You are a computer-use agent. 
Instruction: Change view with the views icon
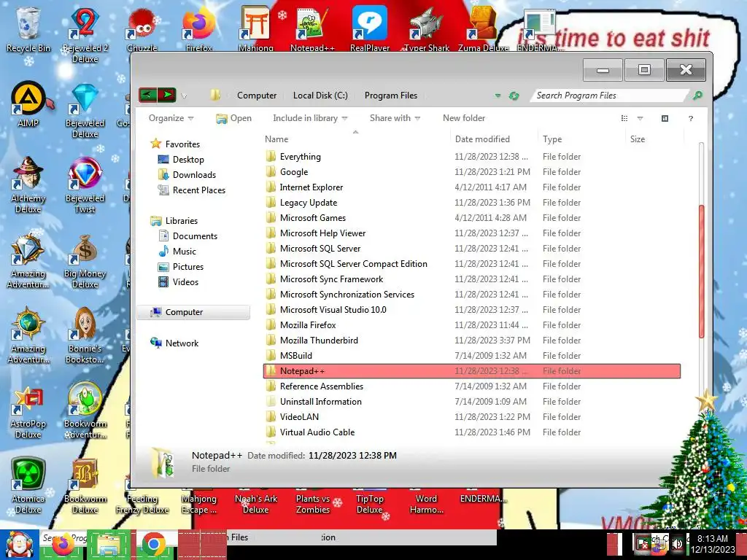tap(624, 118)
